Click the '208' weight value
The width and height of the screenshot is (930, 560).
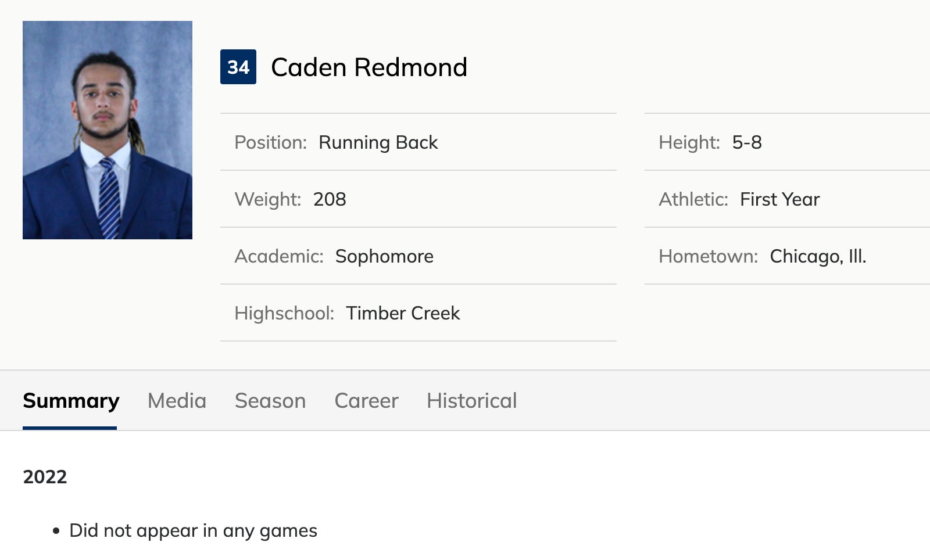(x=330, y=199)
